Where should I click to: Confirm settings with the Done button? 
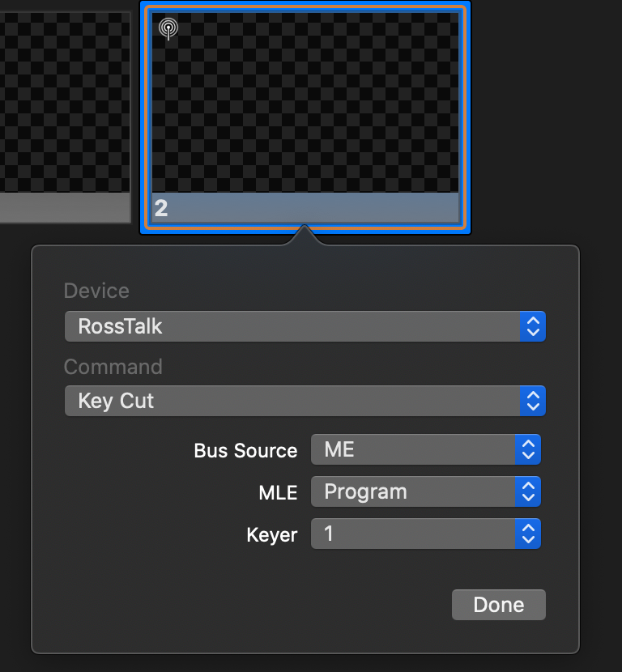pyautogui.click(x=499, y=605)
